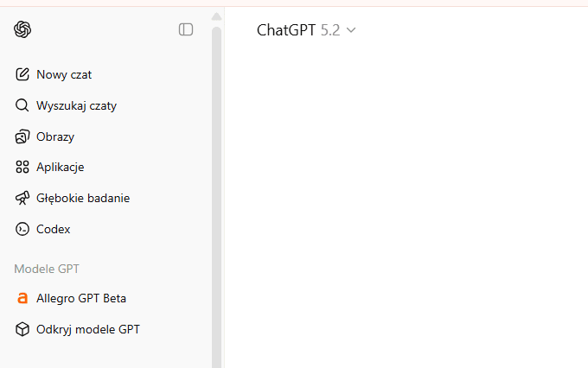588x368 pixels.
Task: Click the sidebar vertical scrollbar
Action: (x=216, y=173)
